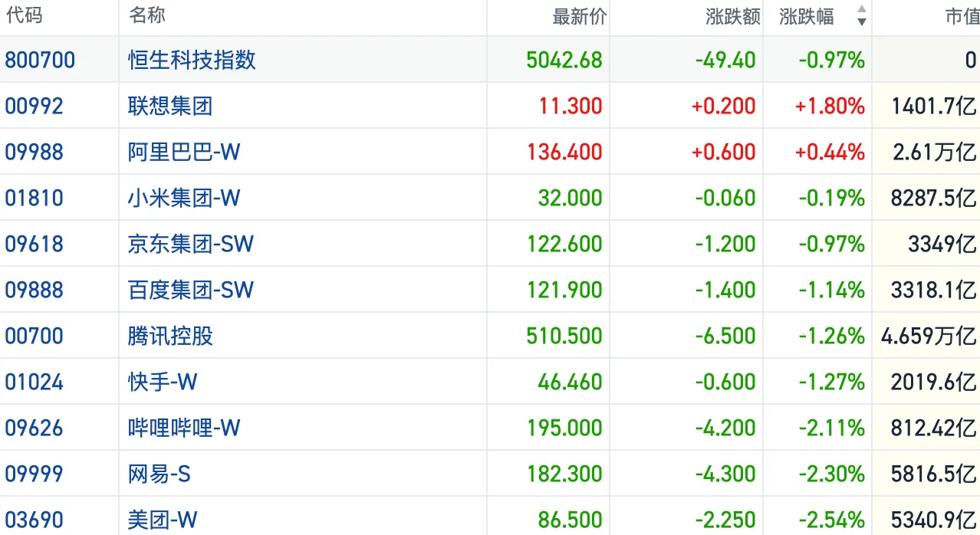Viewport: 980px width, 535px height.
Task: Click the 涨跌幅 sort arrows icon
Action: pyautogui.click(x=861, y=16)
